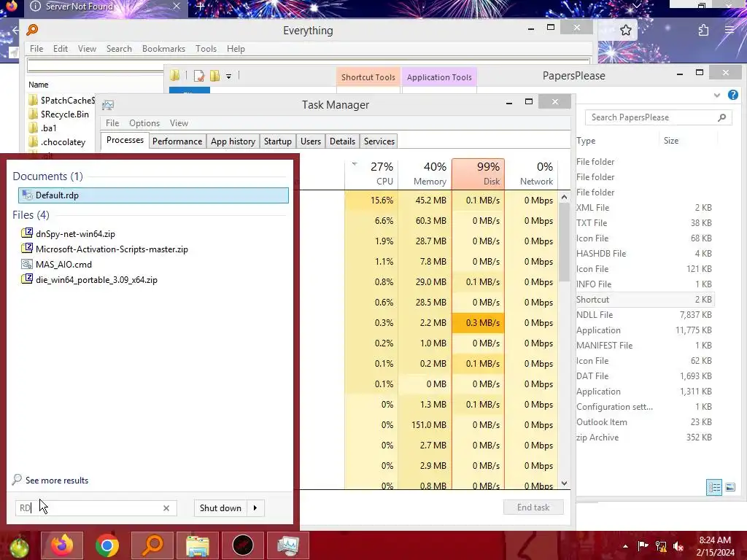Open Task Manager File menu
Viewport: 747px width, 560px height.
[112, 122]
